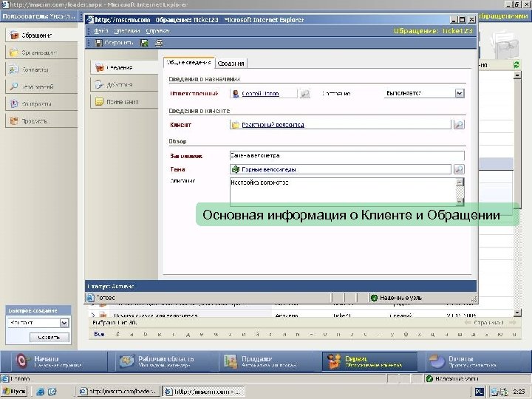Viewport: 532px width, 399px height.
Task: Click Все in alphabet filter bar
Action: point(99,334)
